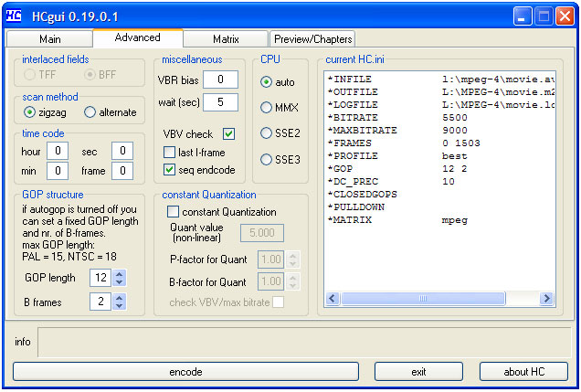
Task: Switch to the Main tab
Action: point(49,39)
